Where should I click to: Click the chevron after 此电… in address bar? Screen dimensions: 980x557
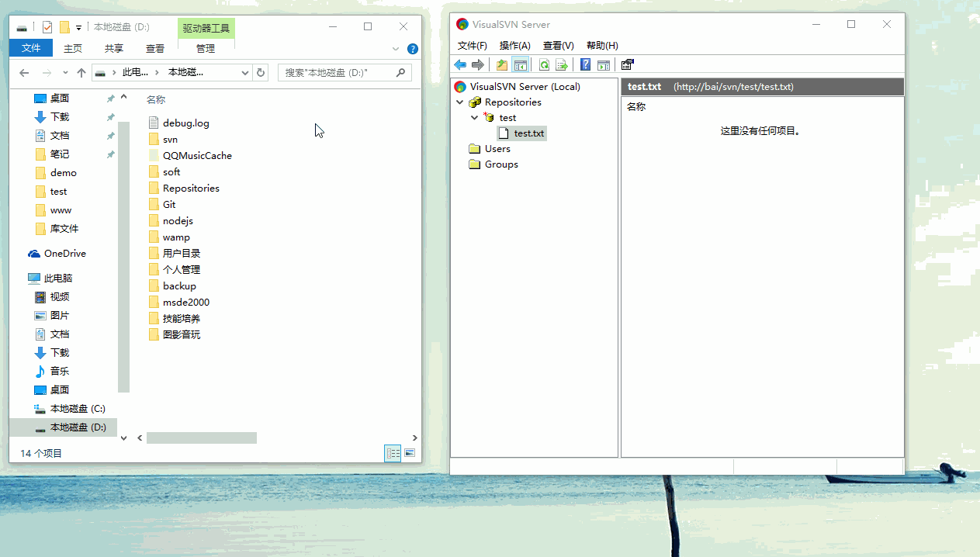click(158, 73)
